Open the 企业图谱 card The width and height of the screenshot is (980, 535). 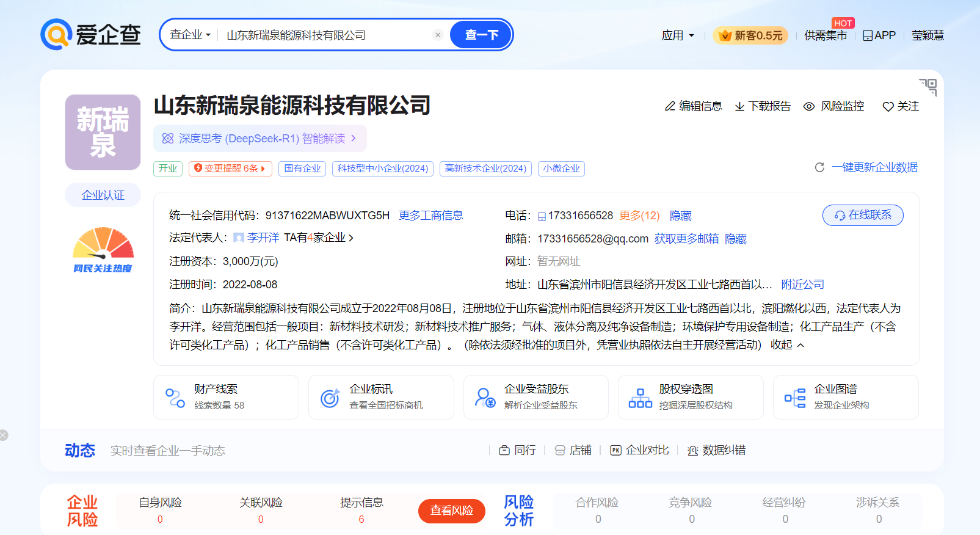pos(846,397)
